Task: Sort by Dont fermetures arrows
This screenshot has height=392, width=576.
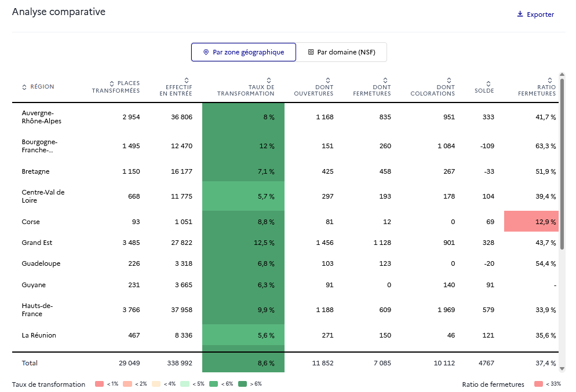Action: pos(385,80)
